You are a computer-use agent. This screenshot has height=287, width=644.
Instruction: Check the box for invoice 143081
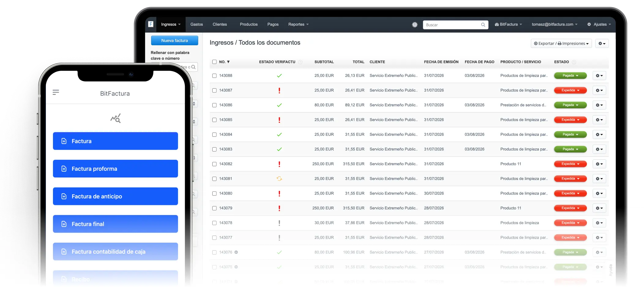coord(214,179)
